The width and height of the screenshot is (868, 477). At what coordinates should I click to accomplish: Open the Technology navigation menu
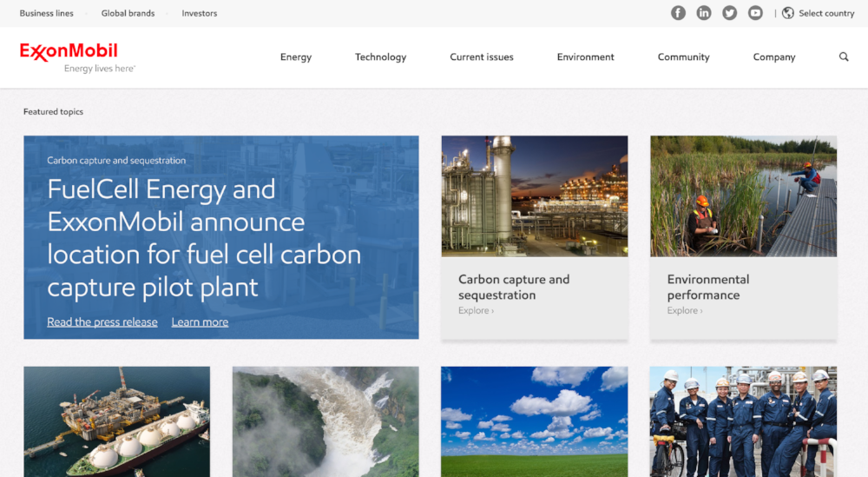coord(380,57)
